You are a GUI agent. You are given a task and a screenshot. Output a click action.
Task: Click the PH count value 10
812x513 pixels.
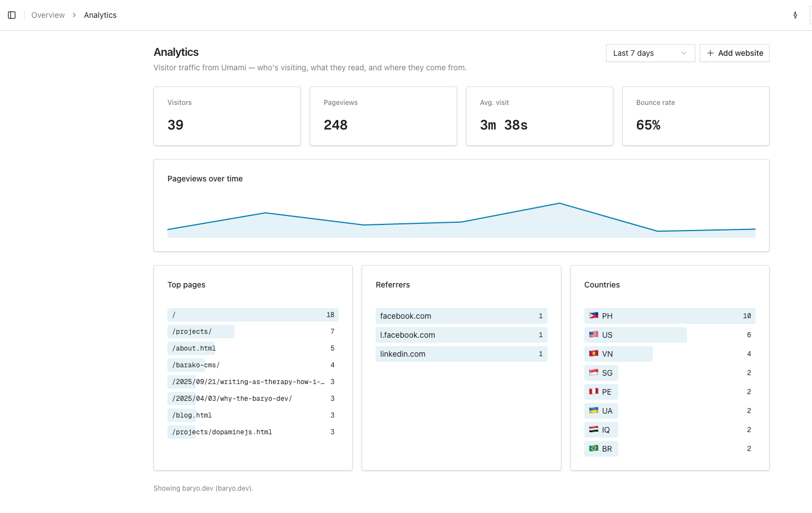tap(747, 316)
